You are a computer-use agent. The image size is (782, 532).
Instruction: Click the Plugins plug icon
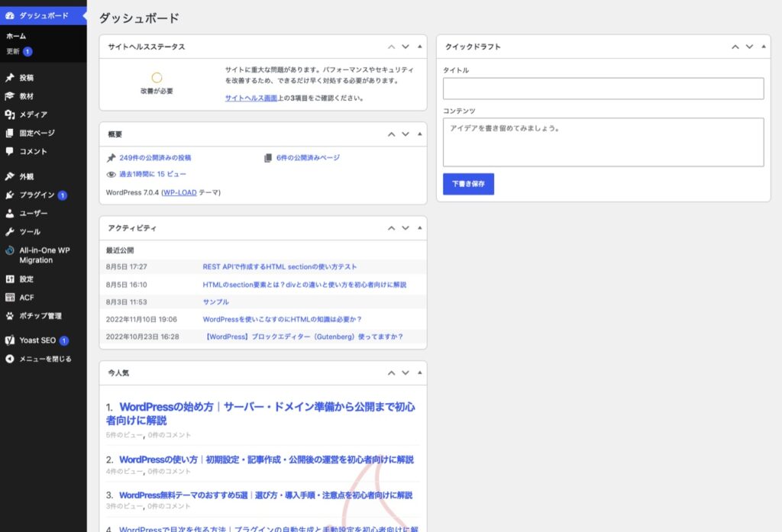coord(9,195)
